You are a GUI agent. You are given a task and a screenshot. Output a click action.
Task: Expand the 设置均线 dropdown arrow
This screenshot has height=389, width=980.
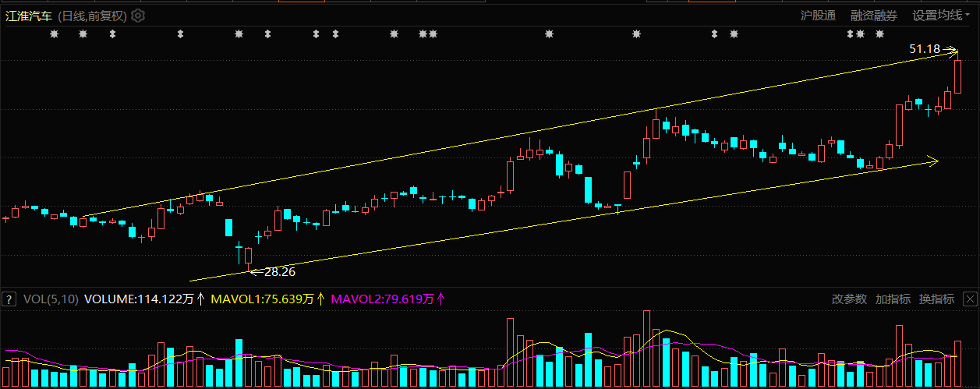[968, 16]
